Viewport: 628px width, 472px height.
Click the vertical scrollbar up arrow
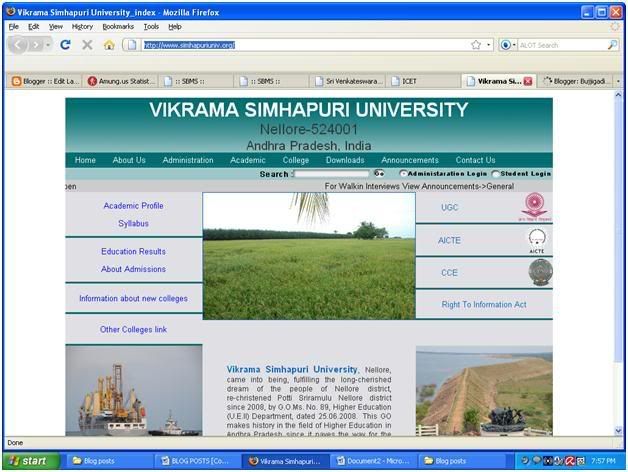click(x=618, y=95)
